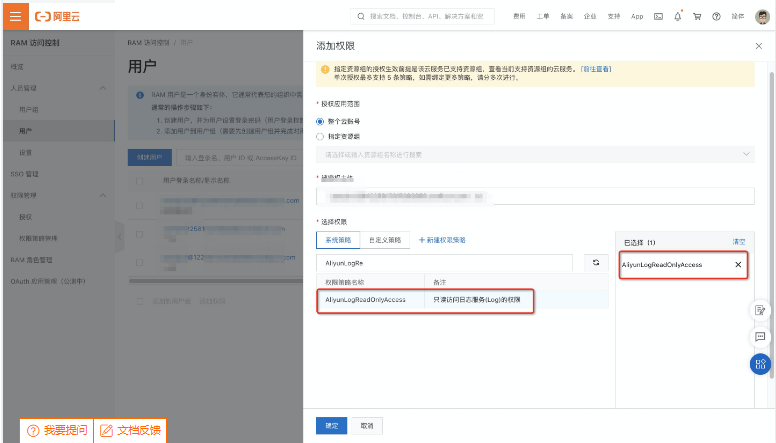Click 清空 to clear selected policies
776x443 pixels.
(x=739, y=242)
